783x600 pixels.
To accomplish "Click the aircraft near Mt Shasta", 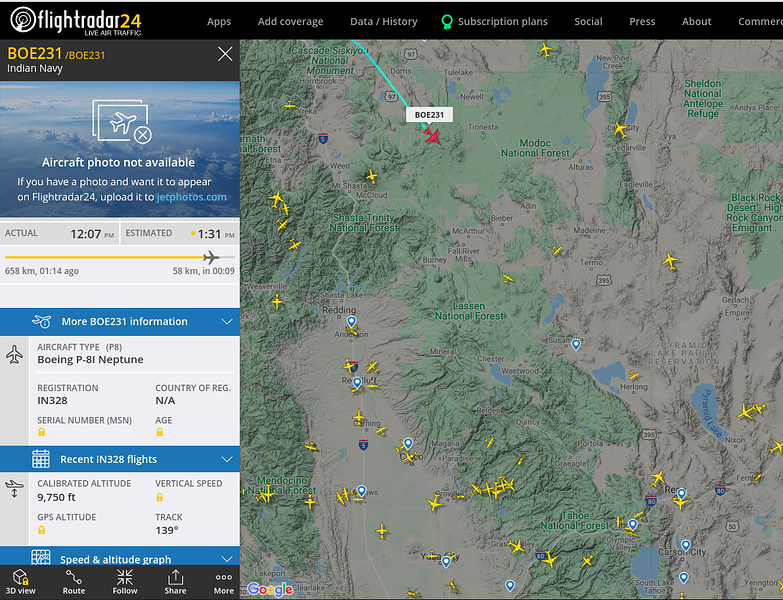I will coord(372,176).
